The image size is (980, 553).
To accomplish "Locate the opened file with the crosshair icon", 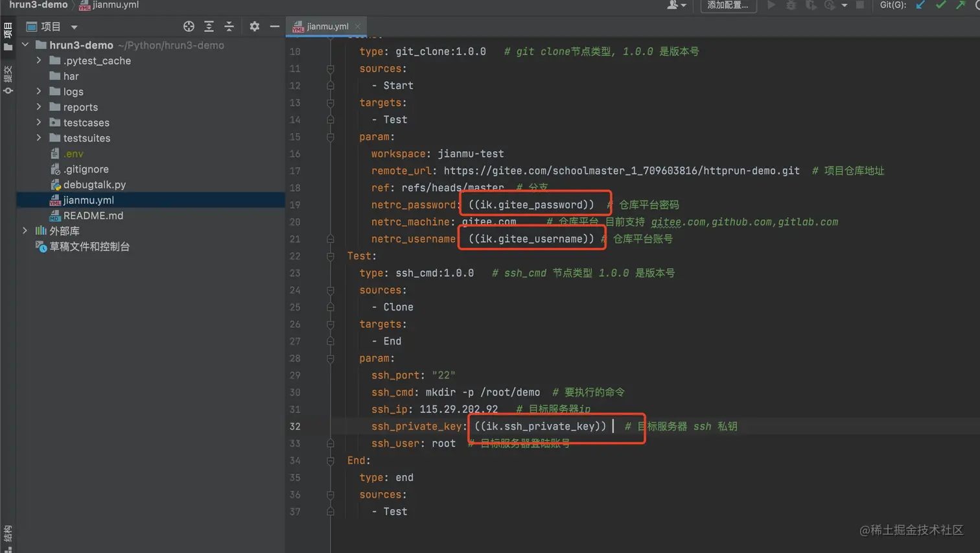I will (189, 27).
